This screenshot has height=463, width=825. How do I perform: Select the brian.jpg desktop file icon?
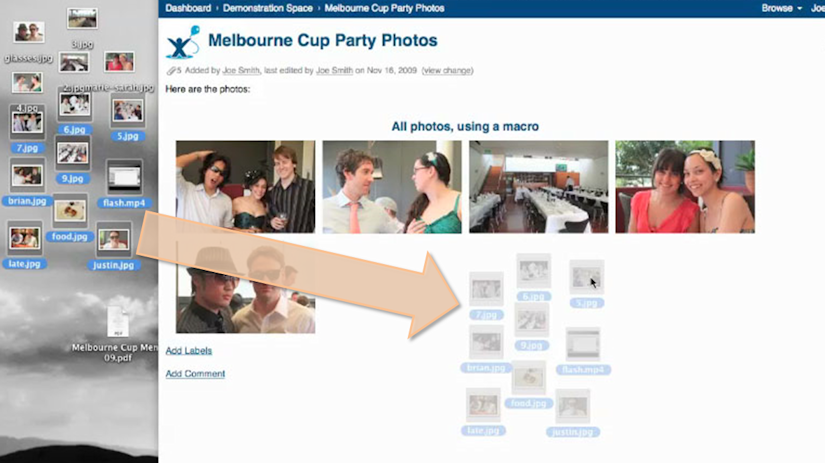[27, 176]
